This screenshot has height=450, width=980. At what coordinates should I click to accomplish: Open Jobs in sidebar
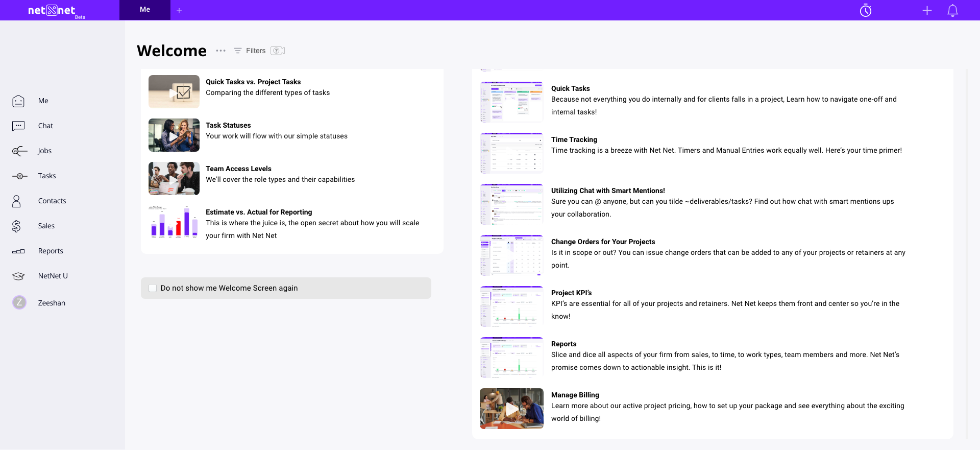point(45,151)
